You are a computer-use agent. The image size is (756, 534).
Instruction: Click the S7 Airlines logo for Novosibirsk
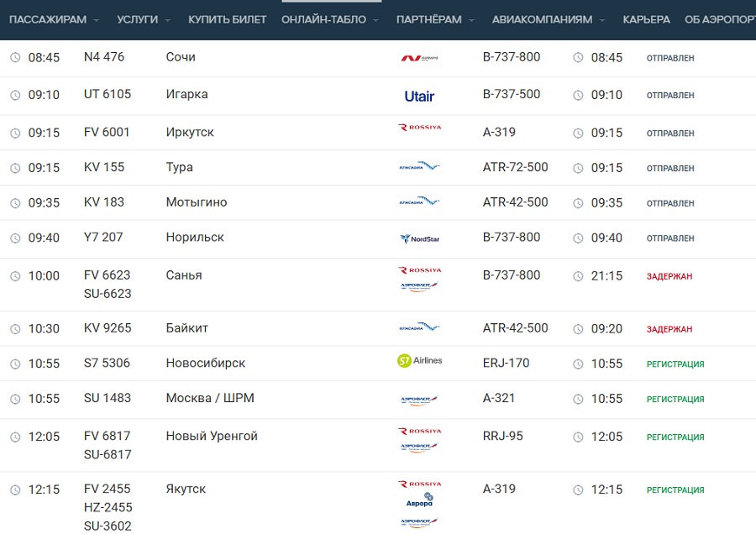pyautogui.click(x=419, y=361)
